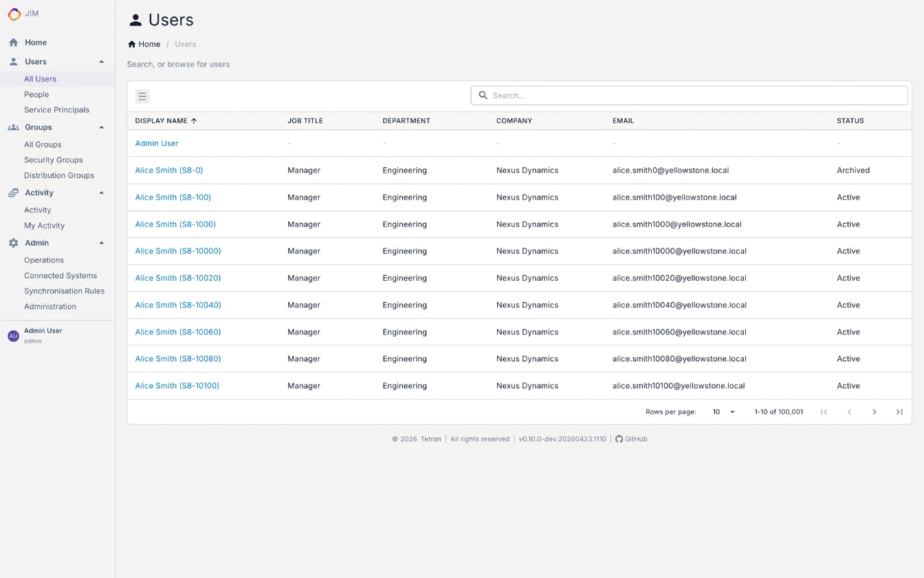Jump to the last page of users
Image resolution: width=924 pixels, height=578 pixels.
[899, 412]
